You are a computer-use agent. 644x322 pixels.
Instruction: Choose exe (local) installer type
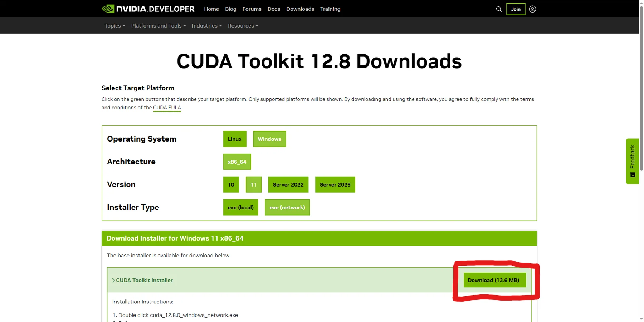coord(240,207)
